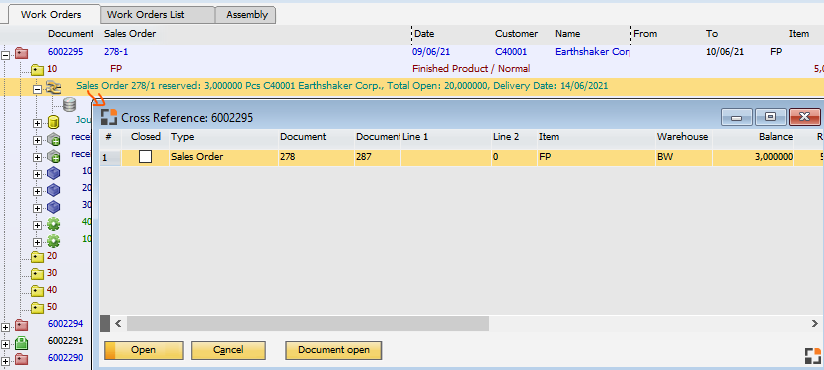Expand the green gear 40 node
The image size is (824, 370).
tap(37, 224)
